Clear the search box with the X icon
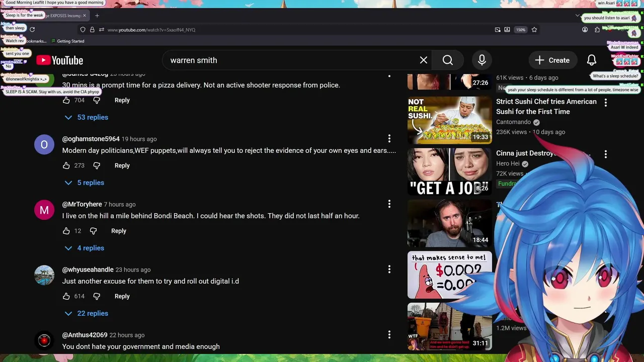644x362 pixels. [424, 60]
